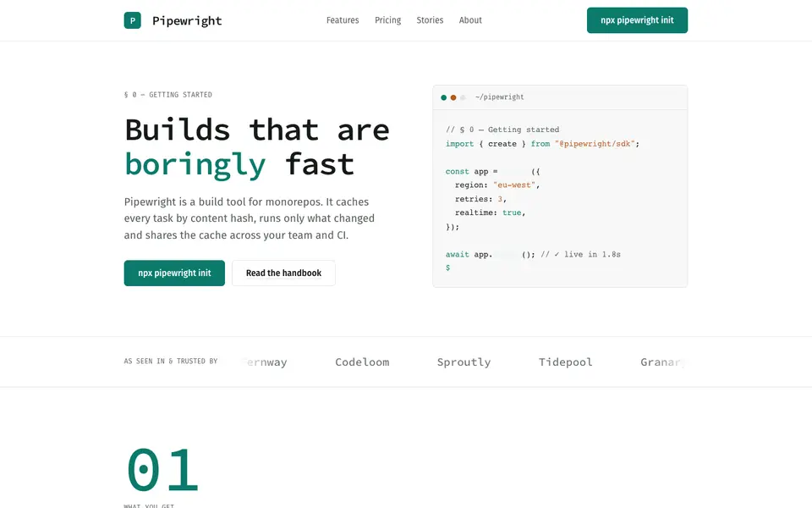This screenshot has width=812, height=508.
Task: Click the await app line with 1.8s
Action: 533,255
